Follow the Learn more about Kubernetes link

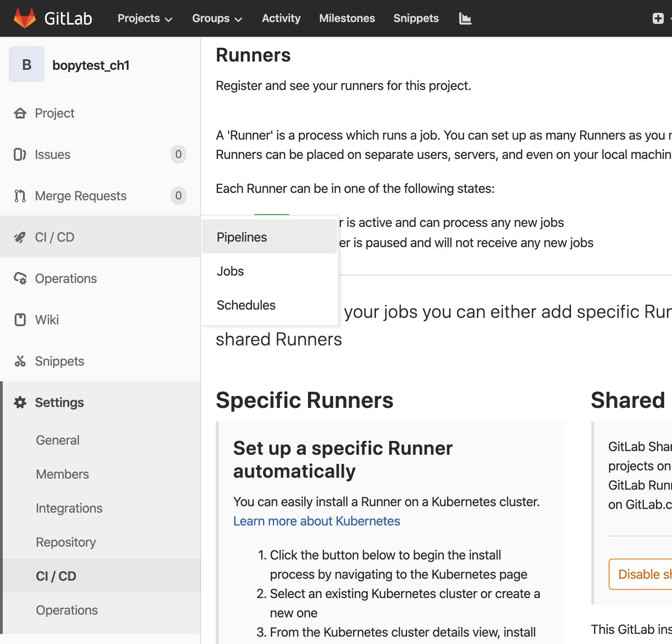point(316,521)
